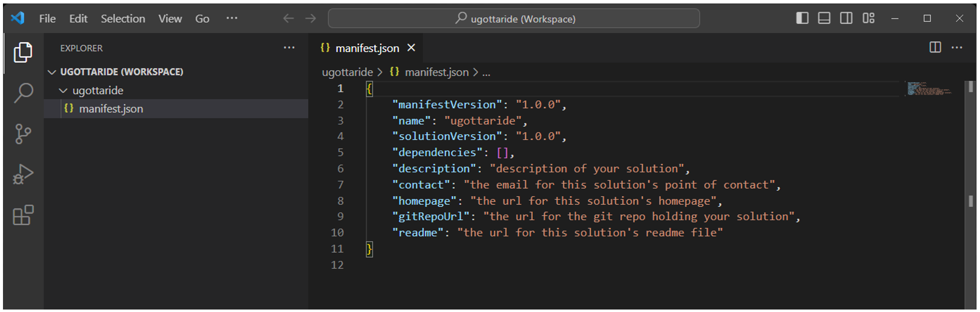Click ugottaride in the breadcrumb path
This screenshot has height=312, width=980.
point(347,72)
